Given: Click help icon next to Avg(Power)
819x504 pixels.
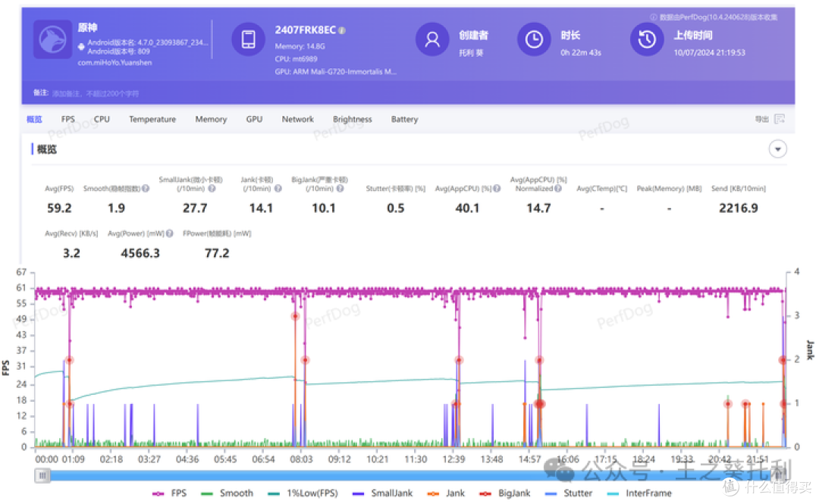Looking at the screenshot, I should [x=170, y=233].
